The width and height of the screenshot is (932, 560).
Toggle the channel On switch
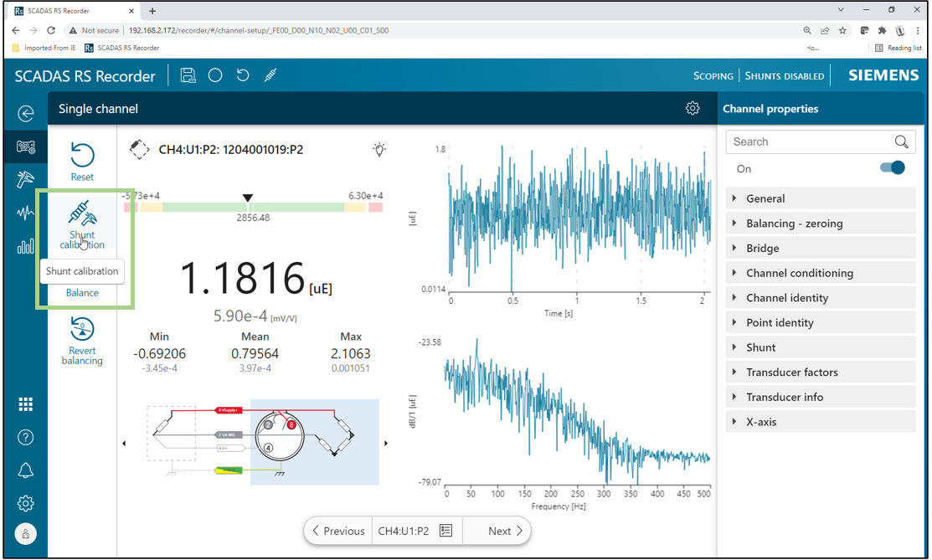click(x=892, y=168)
